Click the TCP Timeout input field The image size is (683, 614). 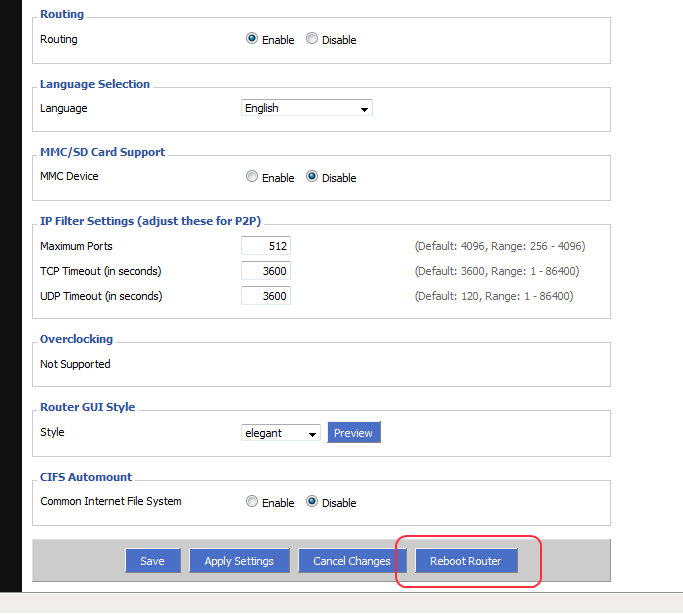click(x=266, y=271)
